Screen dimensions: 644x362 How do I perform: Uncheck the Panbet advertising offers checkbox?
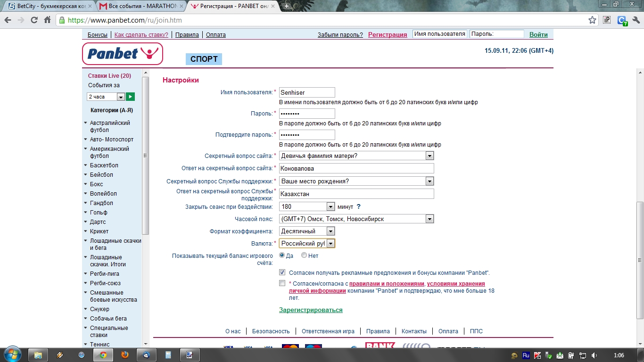point(282,272)
